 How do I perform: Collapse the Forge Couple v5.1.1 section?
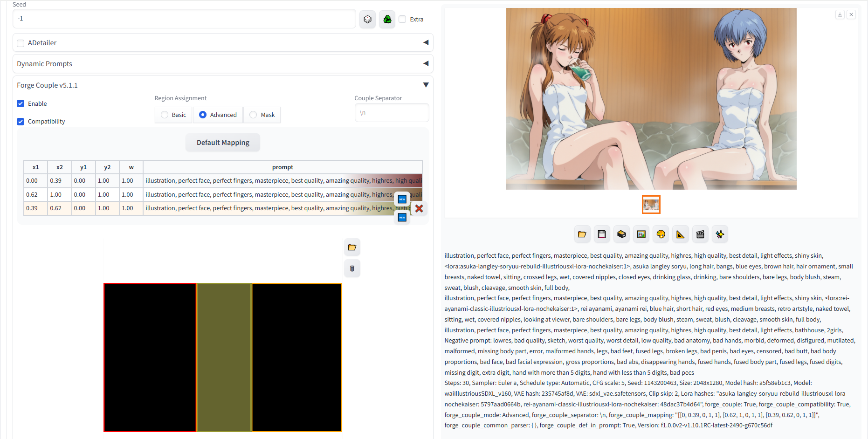(426, 85)
